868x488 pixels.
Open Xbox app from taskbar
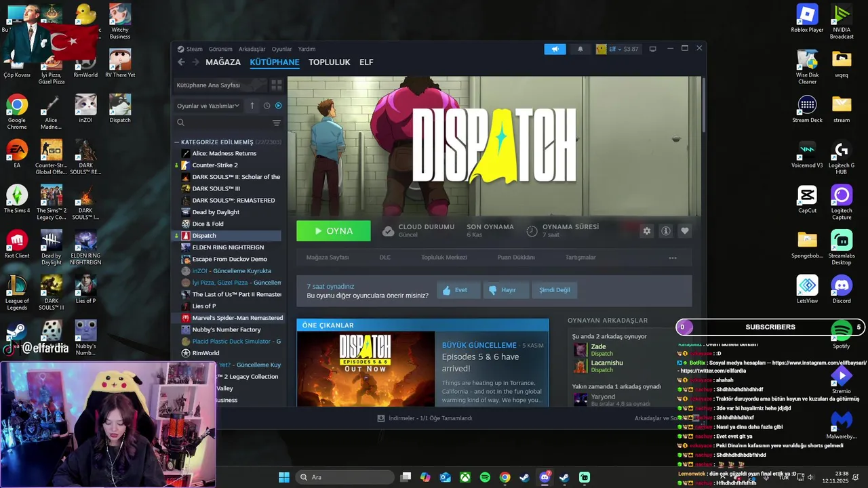[465, 477]
